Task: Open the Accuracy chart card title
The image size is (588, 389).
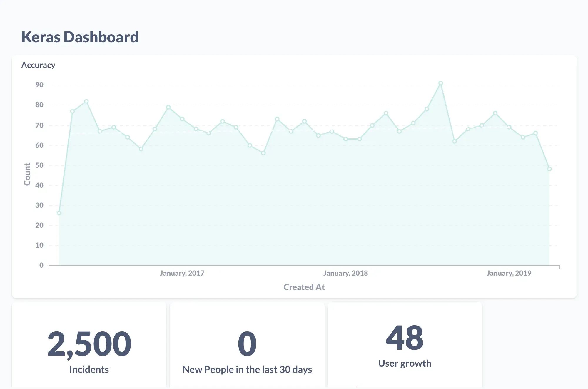Action: point(38,65)
